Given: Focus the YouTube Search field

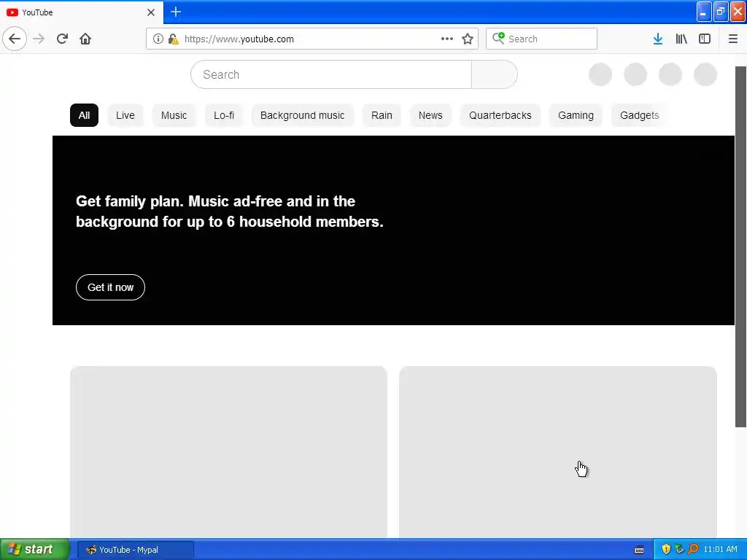Looking at the screenshot, I should pyautogui.click(x=331, y=74).
